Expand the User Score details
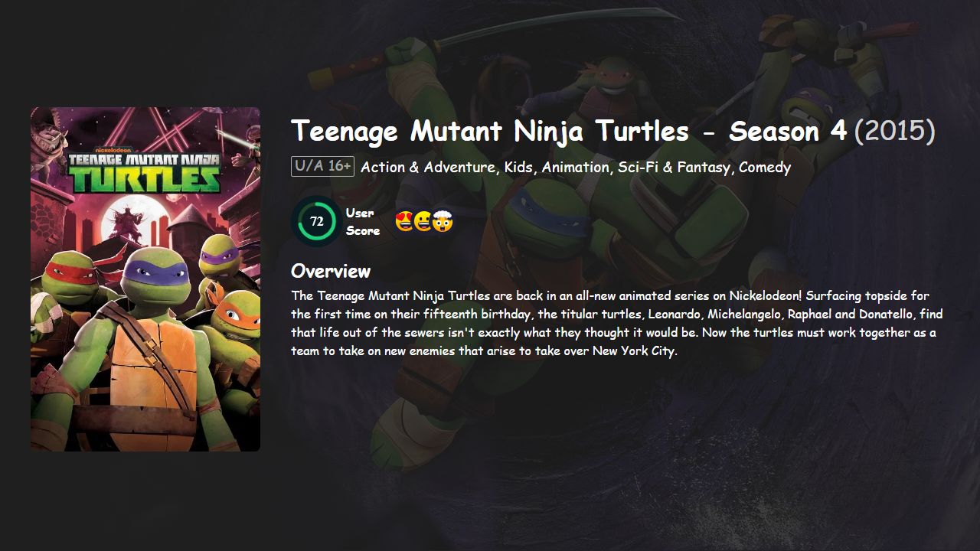980x551 pixels. click(316, 221)
